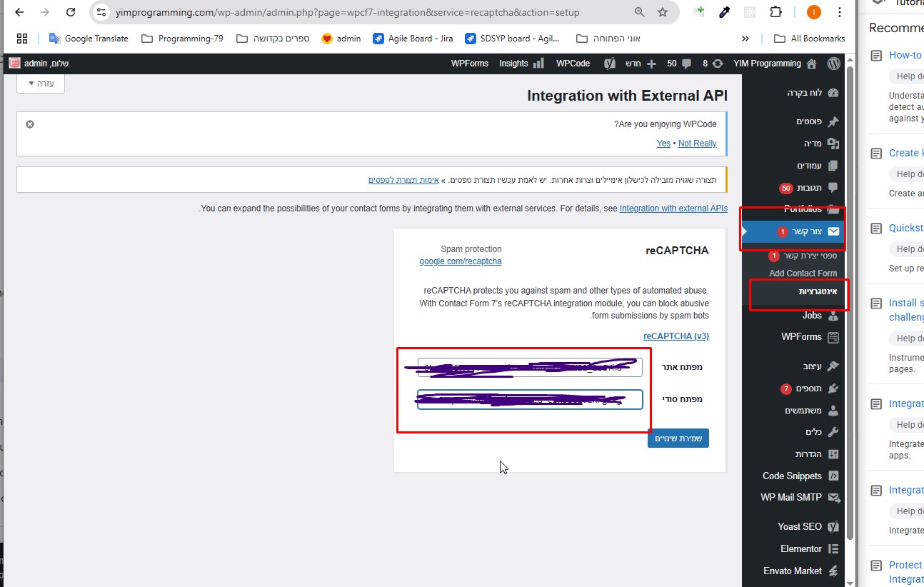Screen dimensions: 924x587
Task: Reload the page in browser
Action: (x=70, y=12)
